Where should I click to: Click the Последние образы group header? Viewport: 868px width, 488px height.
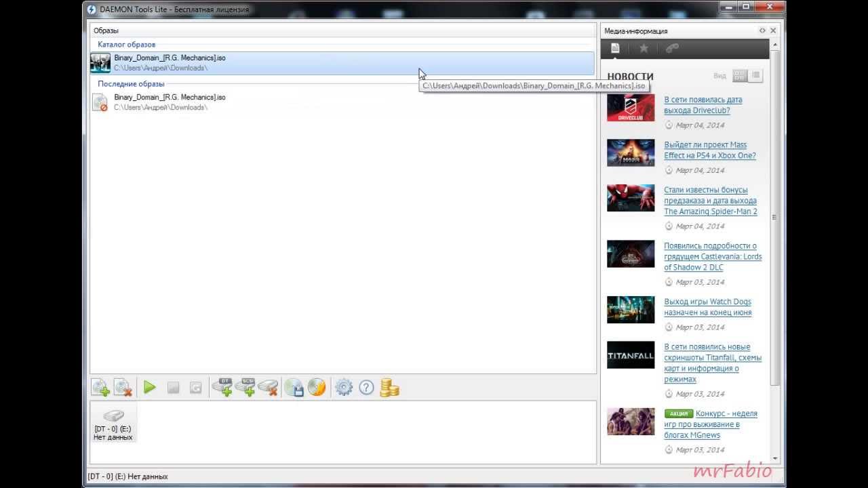(131, 83)
